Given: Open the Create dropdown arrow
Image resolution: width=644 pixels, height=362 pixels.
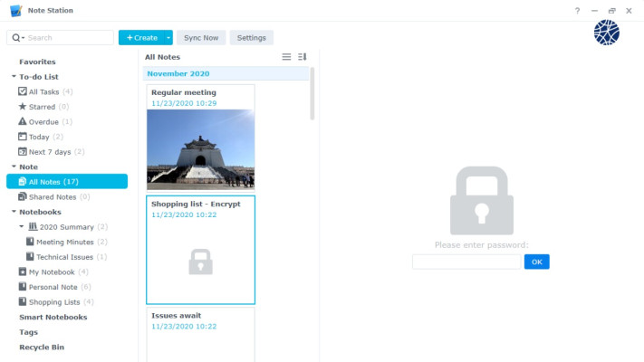Looking at the screenshot, I should [168, 38].
